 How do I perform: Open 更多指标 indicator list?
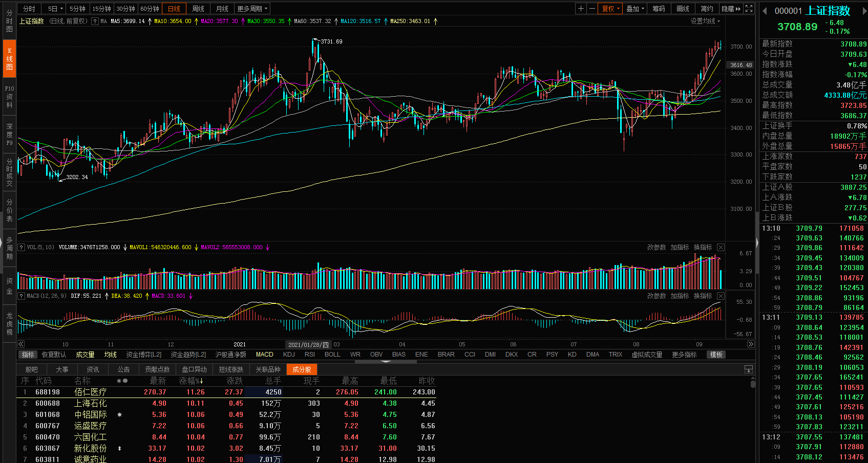point(684,355)
